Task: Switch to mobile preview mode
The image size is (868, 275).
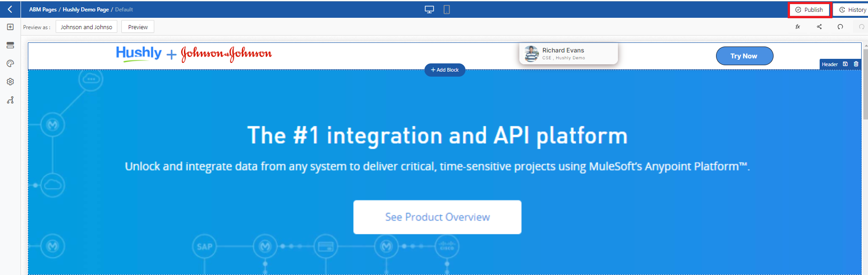Action: click(x=447, y=10)
